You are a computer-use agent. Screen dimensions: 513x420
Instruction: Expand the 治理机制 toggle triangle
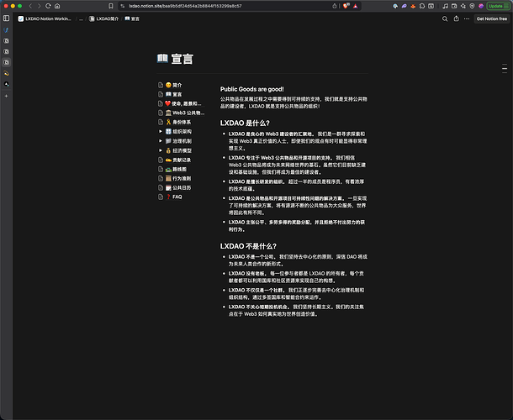[160, 140]
